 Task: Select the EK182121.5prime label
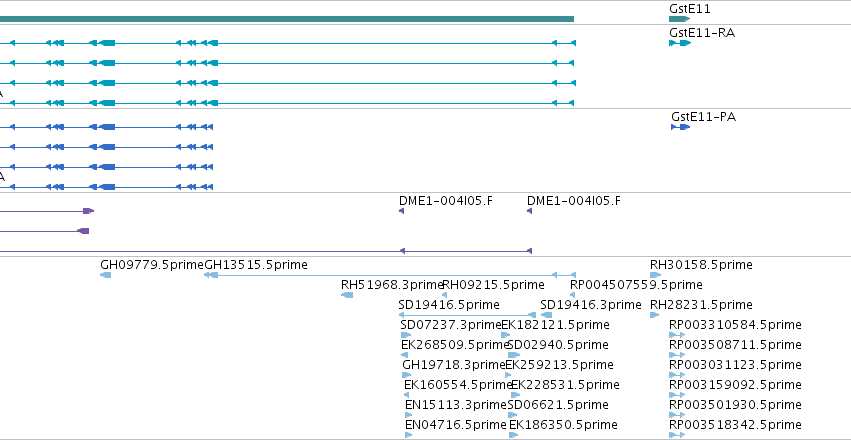tap(555, 325)
